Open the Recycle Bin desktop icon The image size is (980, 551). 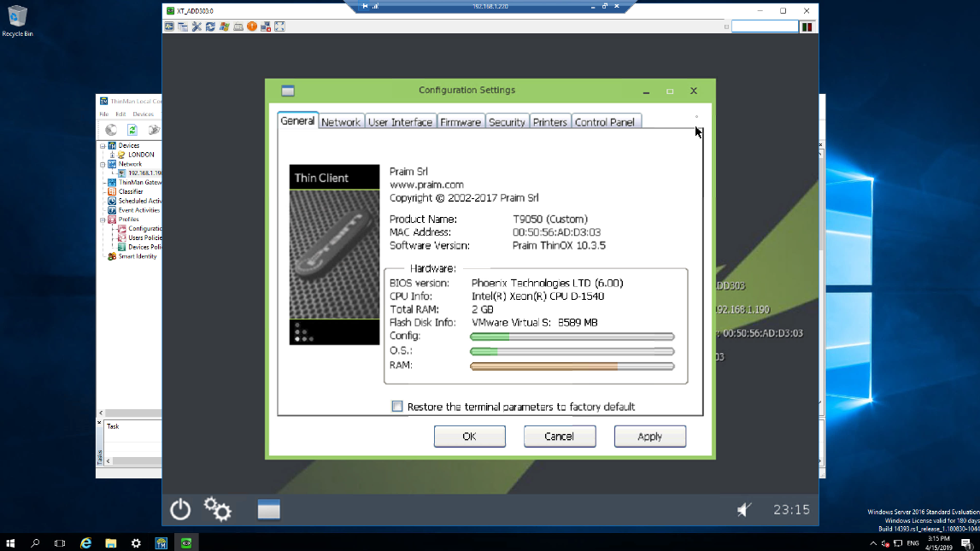(17, 21)
